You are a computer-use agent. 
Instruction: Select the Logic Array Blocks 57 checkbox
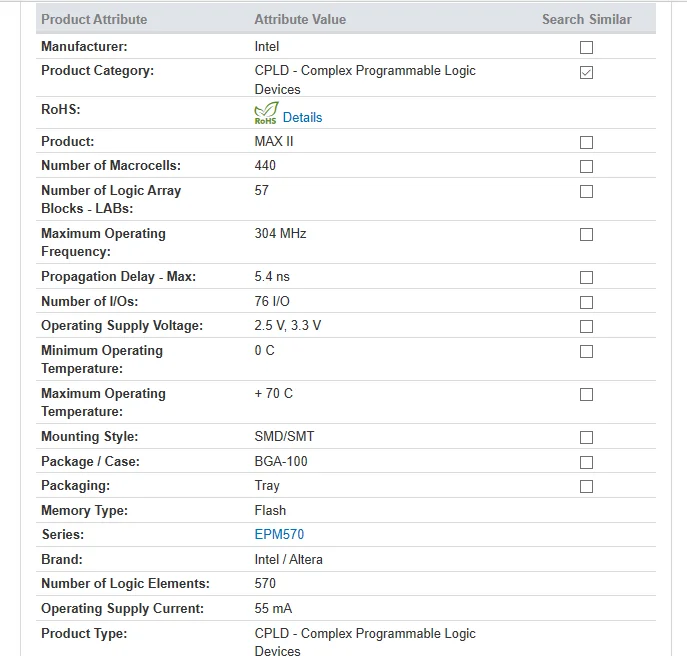pyautogui.click(x=586, y=191)
